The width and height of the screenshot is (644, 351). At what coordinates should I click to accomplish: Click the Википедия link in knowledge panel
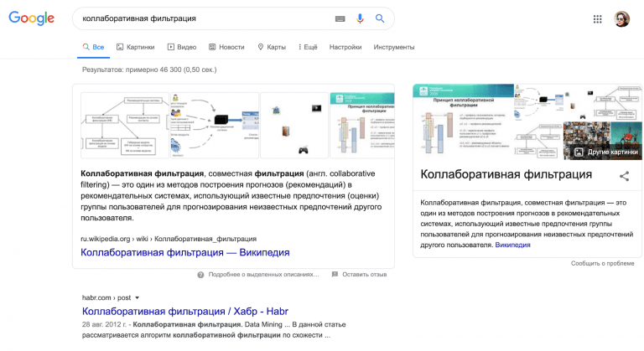tap(512, 245)
